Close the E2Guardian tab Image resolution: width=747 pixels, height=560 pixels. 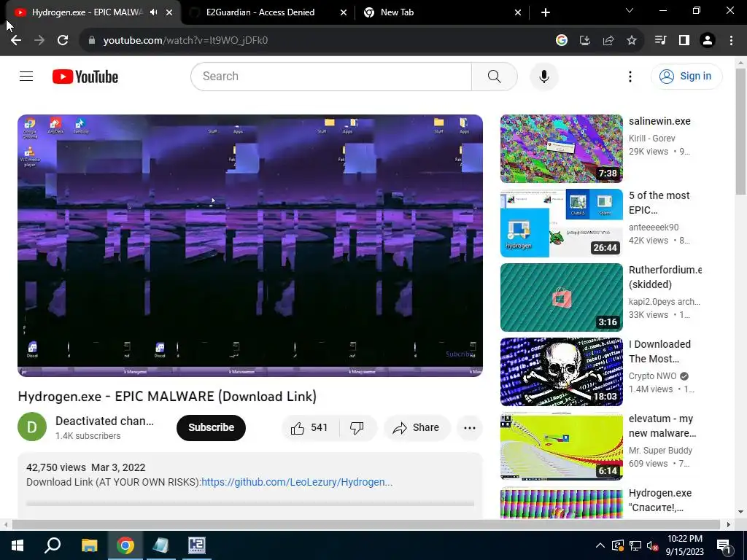coord(344,13)
